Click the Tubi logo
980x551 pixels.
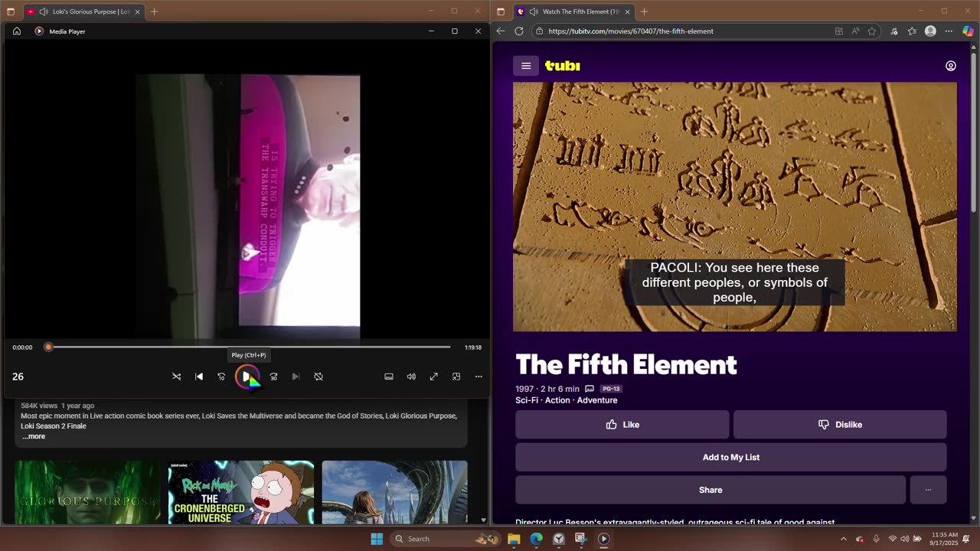(x=563, y=66)
